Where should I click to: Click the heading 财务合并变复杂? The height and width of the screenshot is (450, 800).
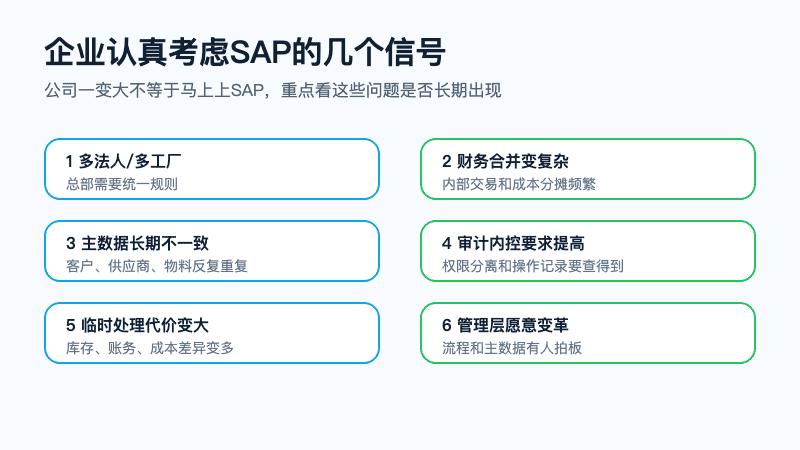pyautogui.click(x=513, y=161)
